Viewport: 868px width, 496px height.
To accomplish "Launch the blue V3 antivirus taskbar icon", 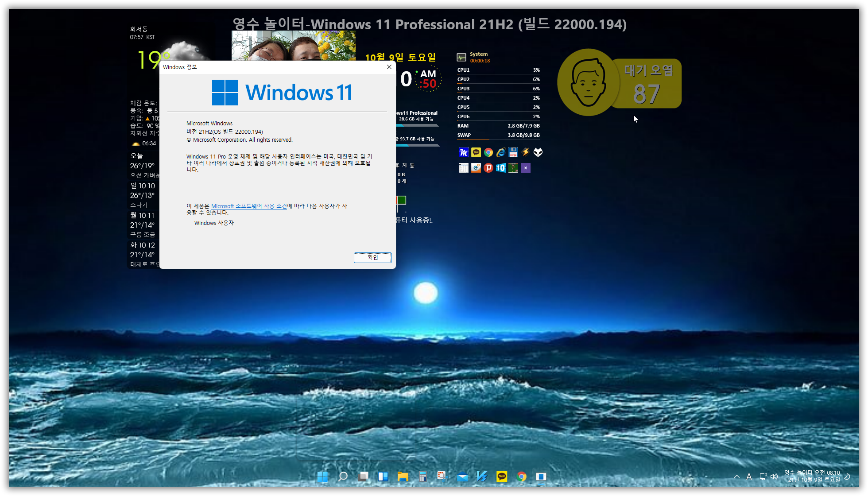I will tap(482, 477).
